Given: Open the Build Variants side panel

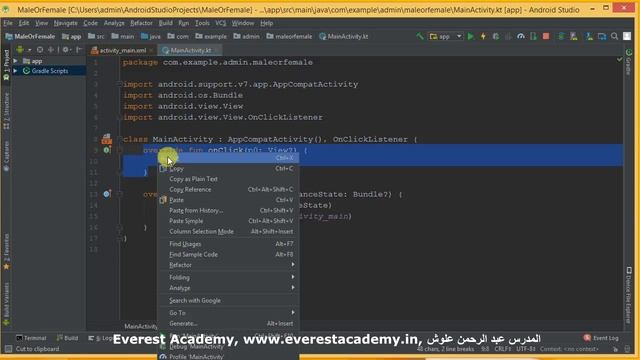Looking at the screenshot, I should 6,304.
